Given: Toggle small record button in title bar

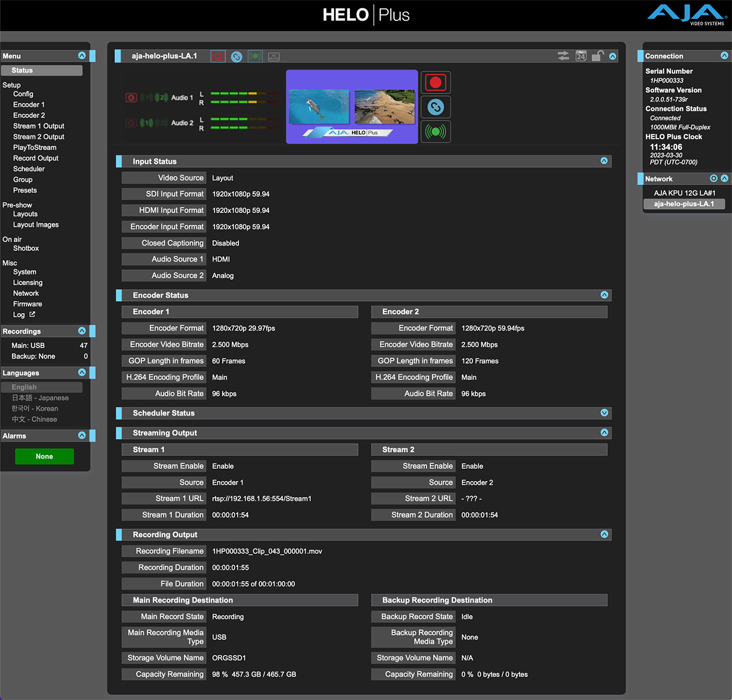Looking at the screenshot, I should 218,56.
